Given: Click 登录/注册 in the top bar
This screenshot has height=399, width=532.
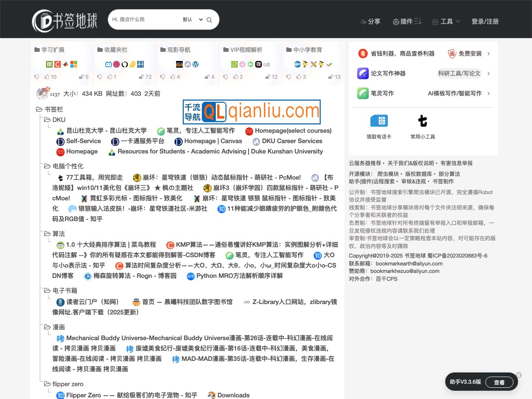Looking at the screenshot, I should 485,22.
